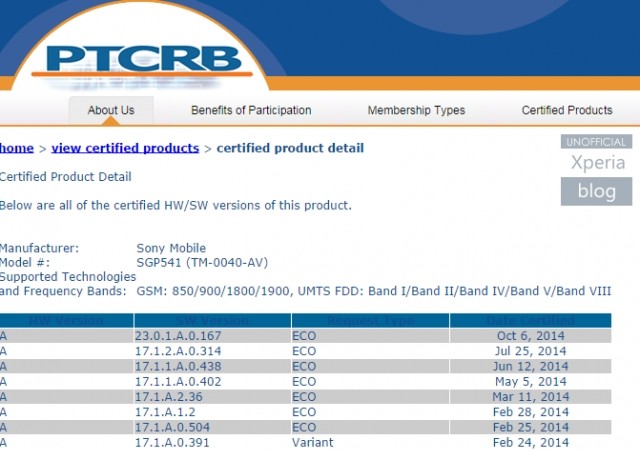The width and height of the screenshot is (640, 452).
Task: Select SW version 17.1.A.0.391
Action: pyautogui.click(x=172, y=443)
